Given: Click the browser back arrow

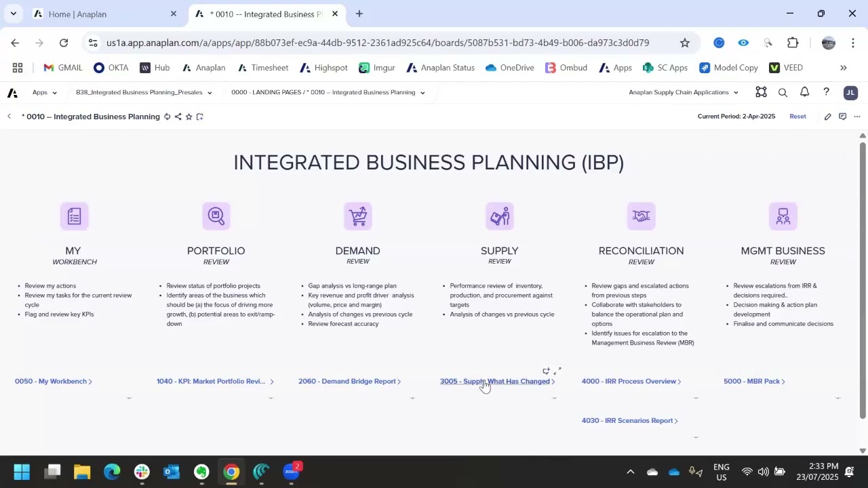Looking at the screenshot, I should tap(15, 43).
